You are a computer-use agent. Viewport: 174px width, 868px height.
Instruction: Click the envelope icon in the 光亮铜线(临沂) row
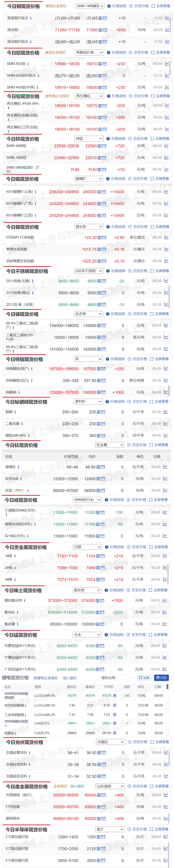(103, 795)
